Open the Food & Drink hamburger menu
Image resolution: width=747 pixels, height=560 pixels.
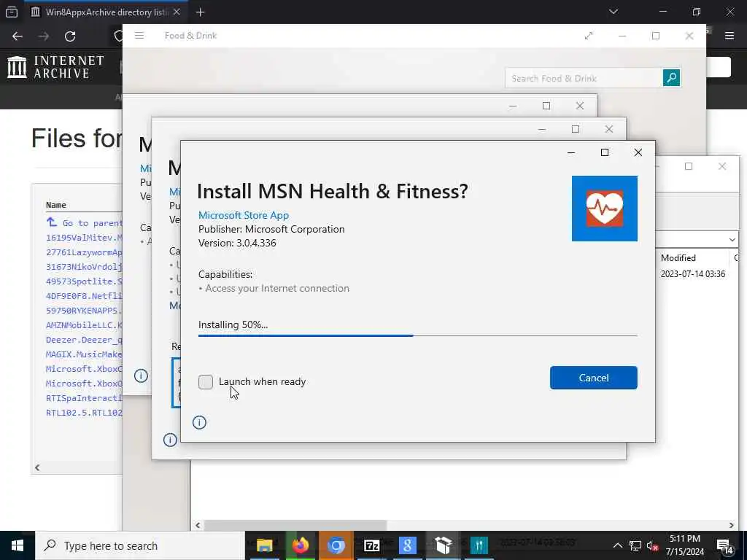point(139,35)
